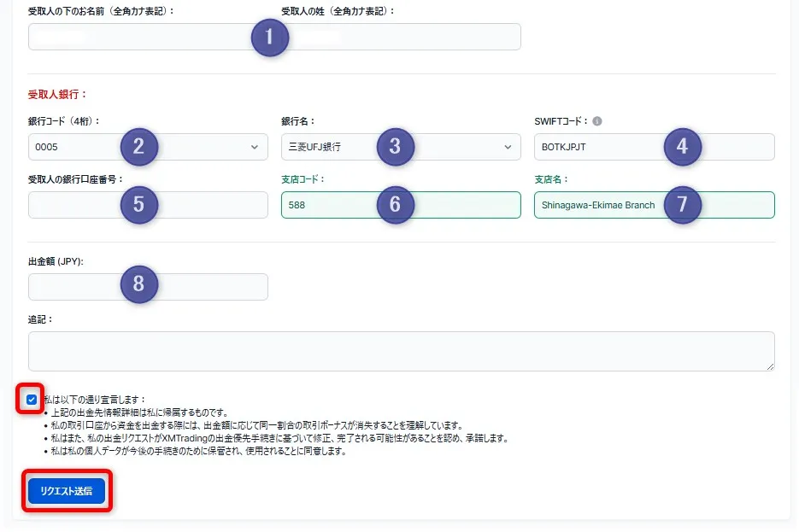
Task: Click the 受取人銀行 red section heading
Action: [57, 94]
